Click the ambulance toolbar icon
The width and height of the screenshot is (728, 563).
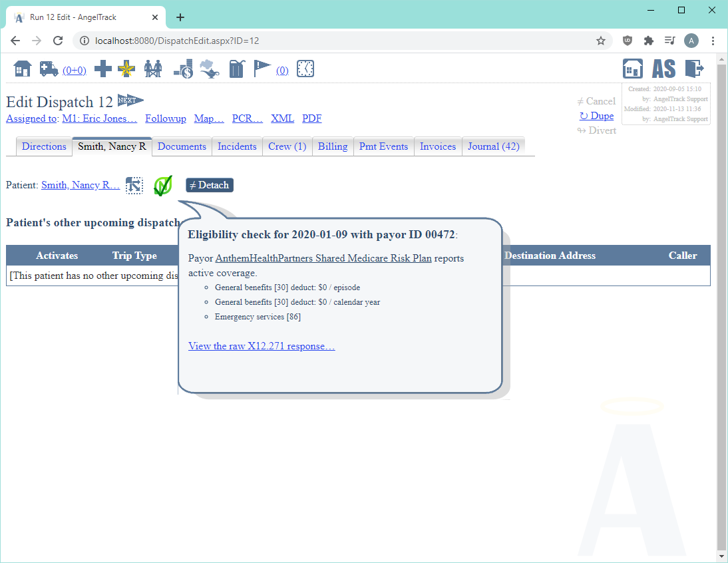click(48, 69)
